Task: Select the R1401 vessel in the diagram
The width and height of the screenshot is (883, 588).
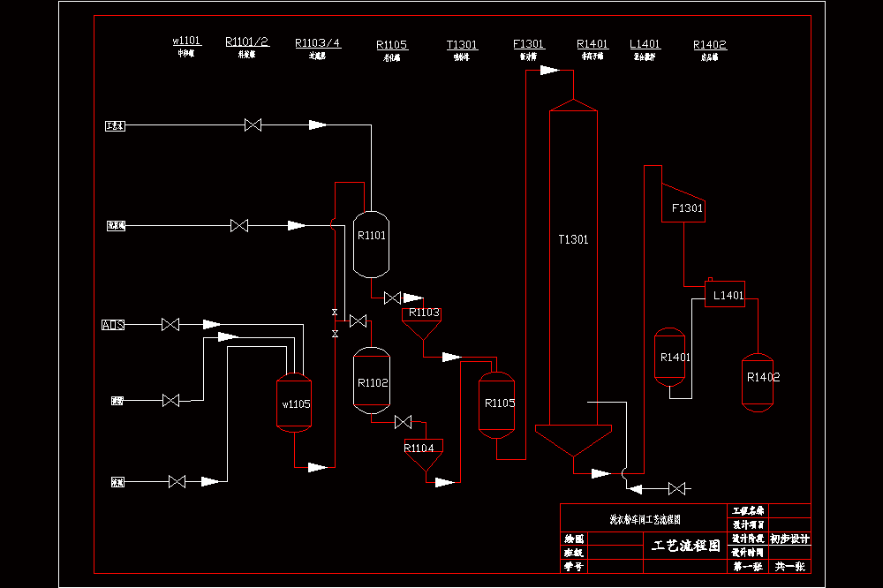Action: (x=669, y=357)
